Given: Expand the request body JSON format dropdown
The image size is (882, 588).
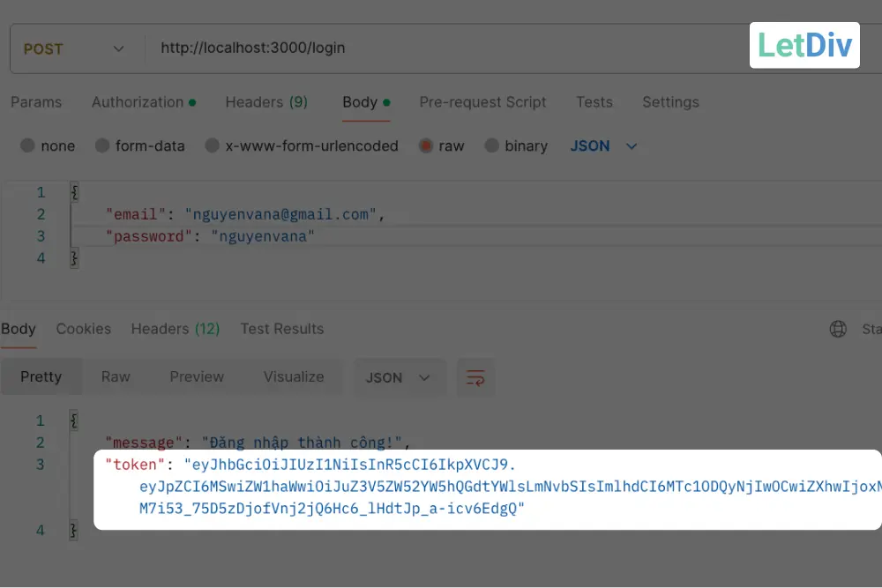Looking at the screenshot, I should point(603,145).
